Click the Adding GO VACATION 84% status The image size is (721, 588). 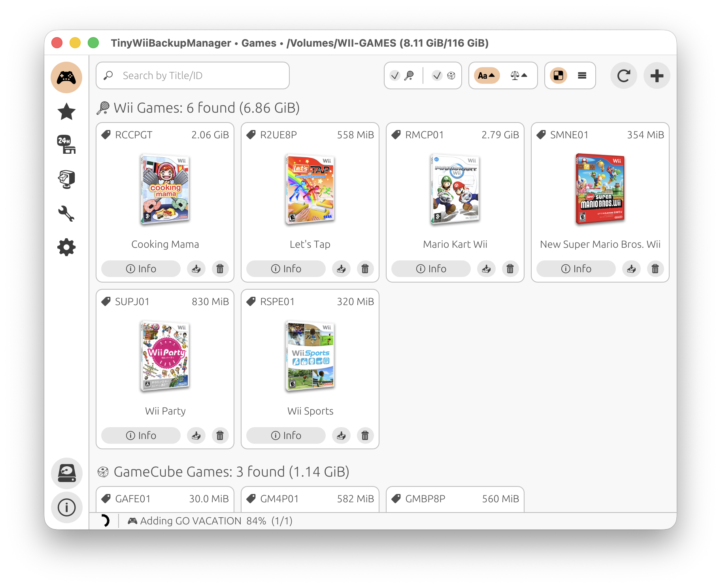point(210,521)
